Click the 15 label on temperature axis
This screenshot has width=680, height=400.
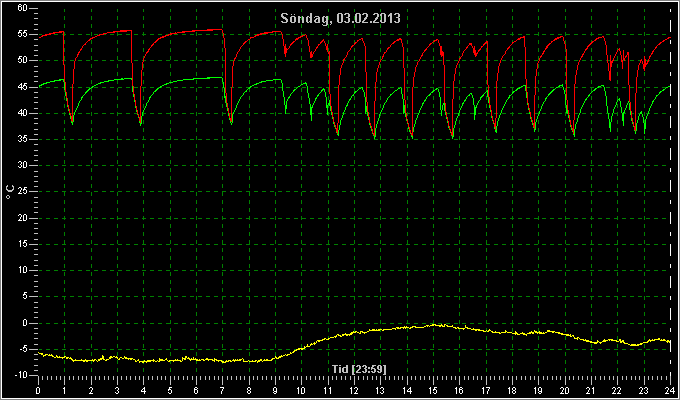coord(23,244)
